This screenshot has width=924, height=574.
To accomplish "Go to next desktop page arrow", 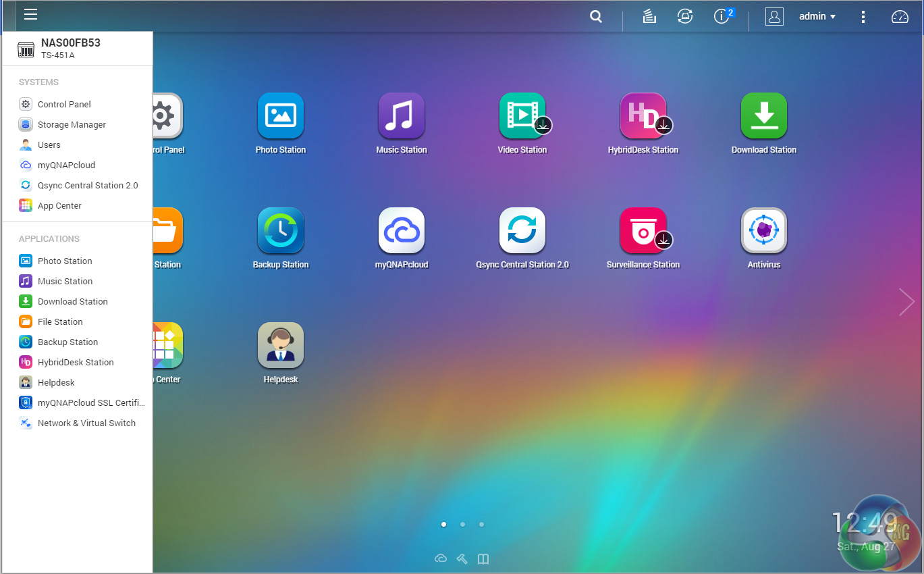I will click(x=906, y=302).
